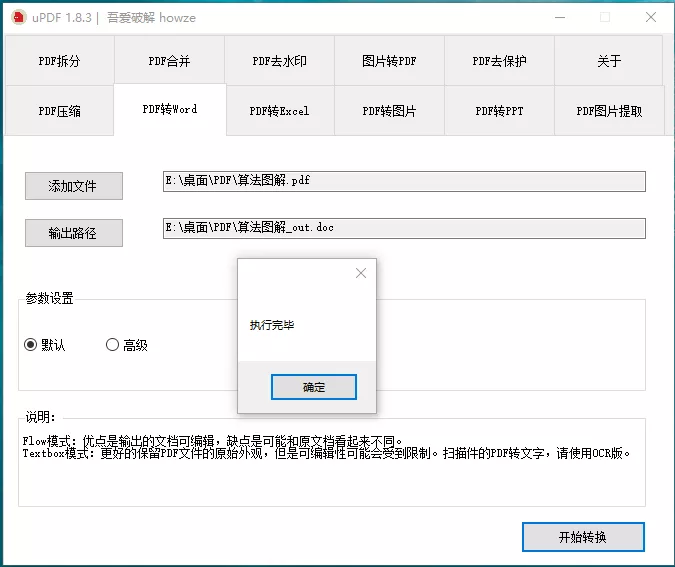Click the output path field ending _out.doc

tap(404, 228)
